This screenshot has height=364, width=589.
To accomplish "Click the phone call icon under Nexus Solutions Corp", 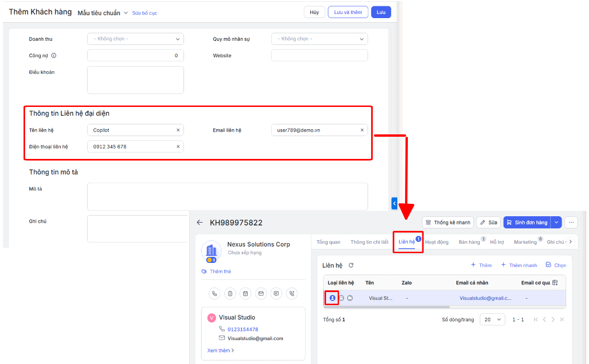I will click(x=214, y=294).
